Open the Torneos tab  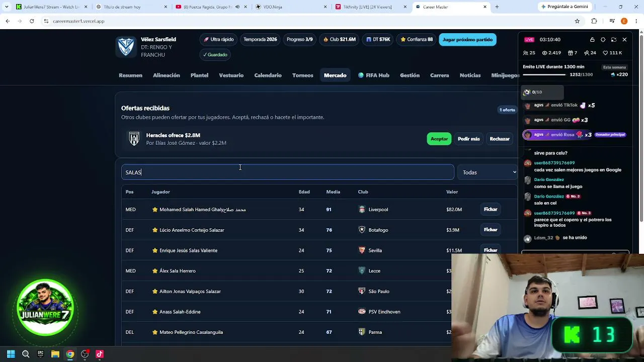coord(303,75)
